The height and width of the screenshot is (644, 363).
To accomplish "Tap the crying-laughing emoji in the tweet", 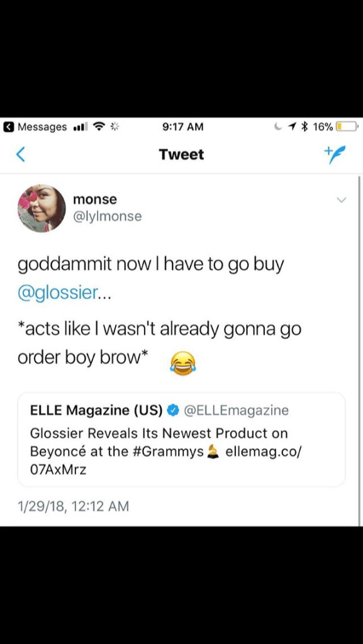I will pyautogui.click(x=182, y=363).
